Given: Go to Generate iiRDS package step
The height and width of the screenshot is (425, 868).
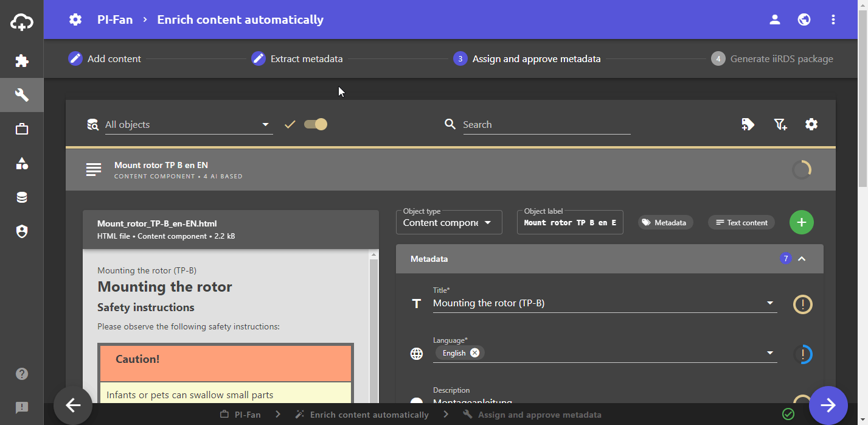Looking at the screenshot, I should (772, 59).
